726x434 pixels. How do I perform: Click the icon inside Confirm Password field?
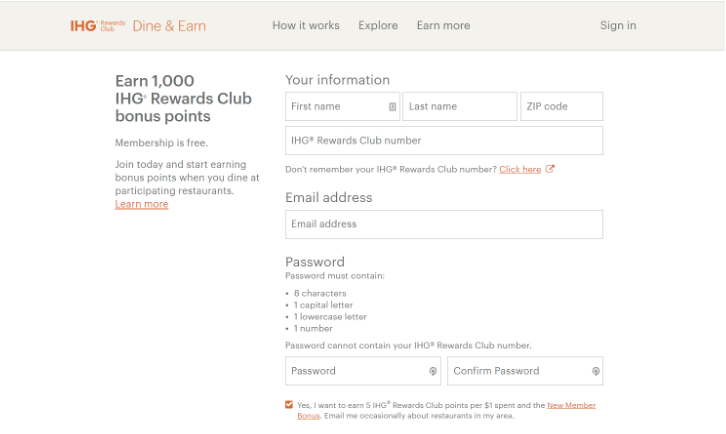596,371
